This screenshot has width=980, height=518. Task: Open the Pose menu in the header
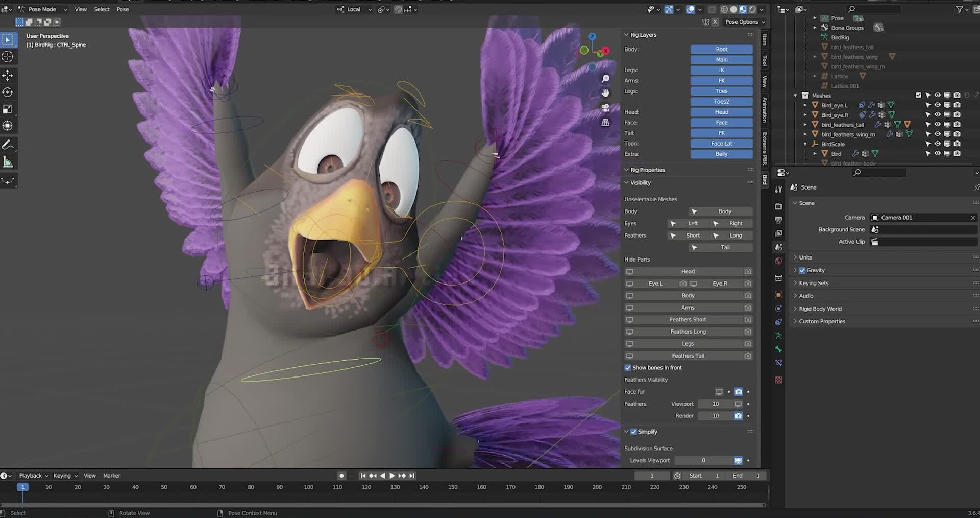click(x=122, y=9)
